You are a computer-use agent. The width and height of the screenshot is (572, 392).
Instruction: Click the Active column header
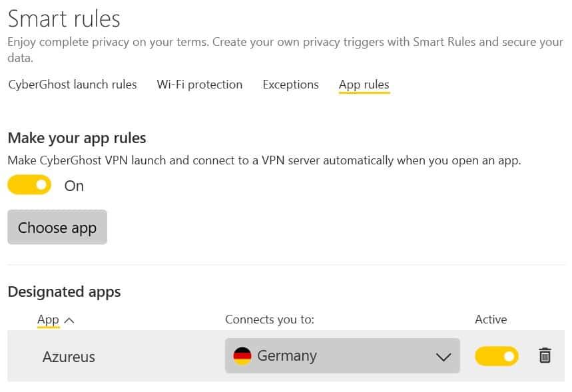coord(491,319)
